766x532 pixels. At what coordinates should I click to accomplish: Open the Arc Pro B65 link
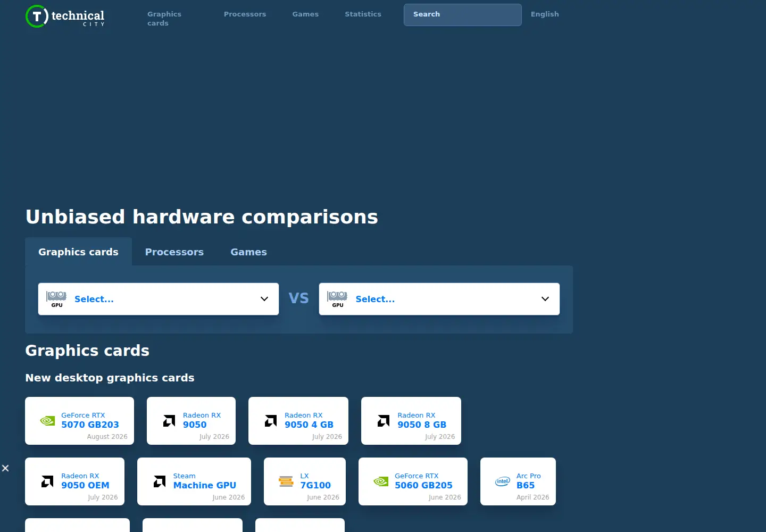[x=529, y=481]
